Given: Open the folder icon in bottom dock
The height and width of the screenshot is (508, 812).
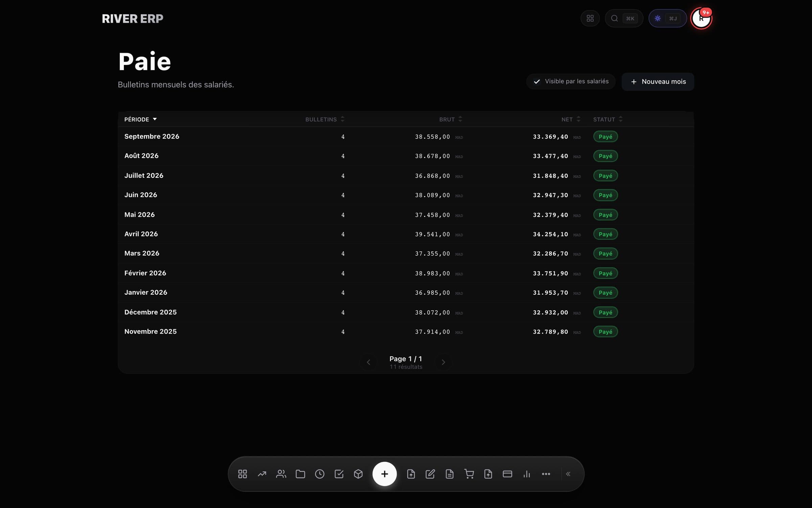Looking at the screenshot, I should 300,474.
